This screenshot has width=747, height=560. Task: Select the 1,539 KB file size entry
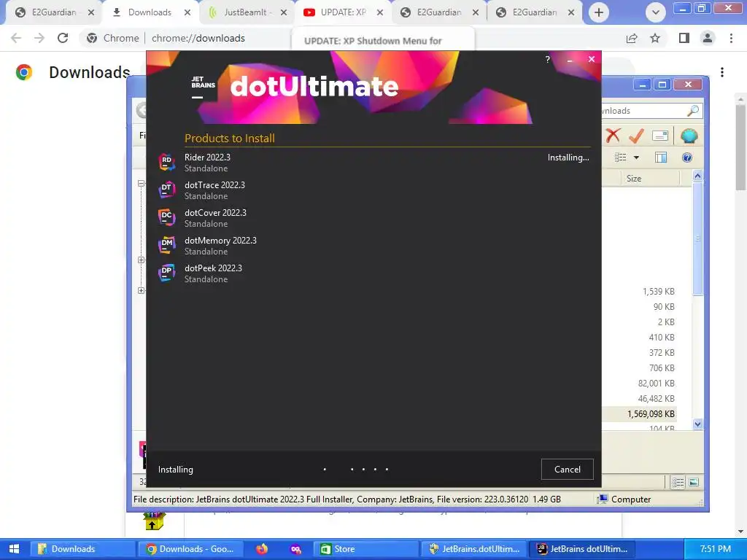pyautogui.click(x=659, y=292)
